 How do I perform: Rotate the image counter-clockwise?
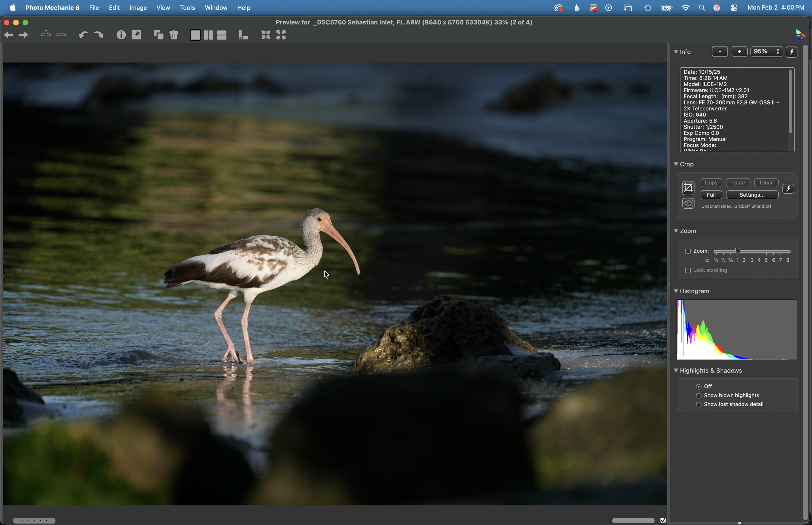pos(83,35)
